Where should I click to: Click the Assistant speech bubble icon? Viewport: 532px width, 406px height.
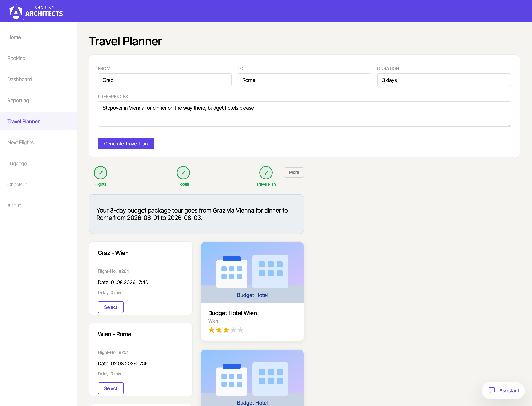492,390
